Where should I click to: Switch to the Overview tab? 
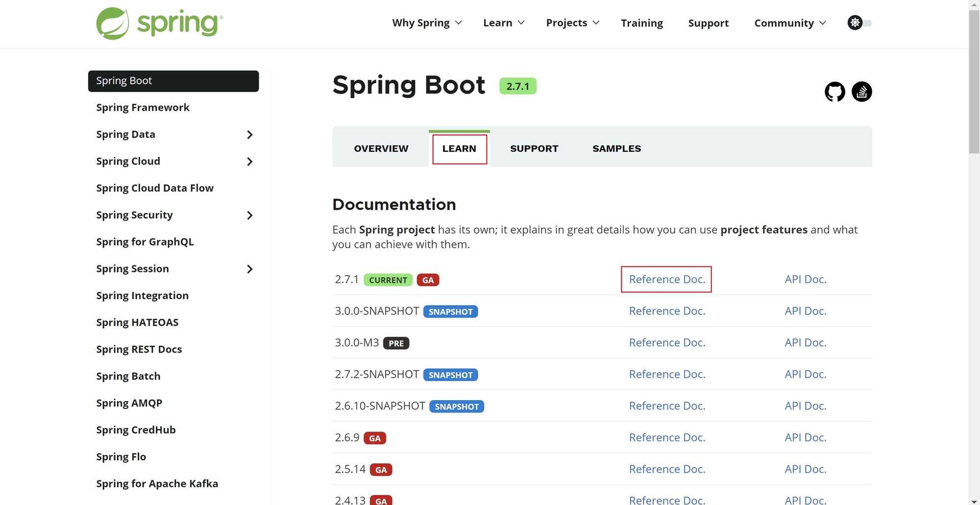click(x=381, y=148)
